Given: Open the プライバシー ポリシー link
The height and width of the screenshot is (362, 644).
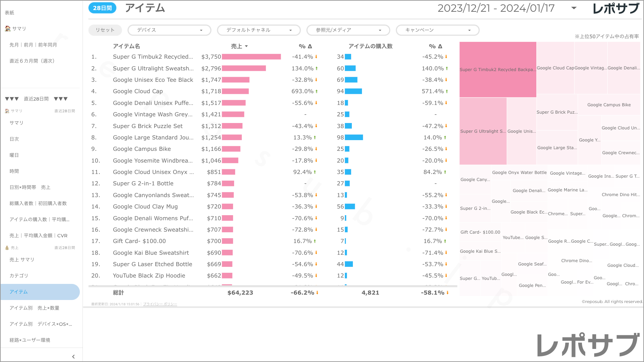Looking at the screenshot, I should [160, 304].
